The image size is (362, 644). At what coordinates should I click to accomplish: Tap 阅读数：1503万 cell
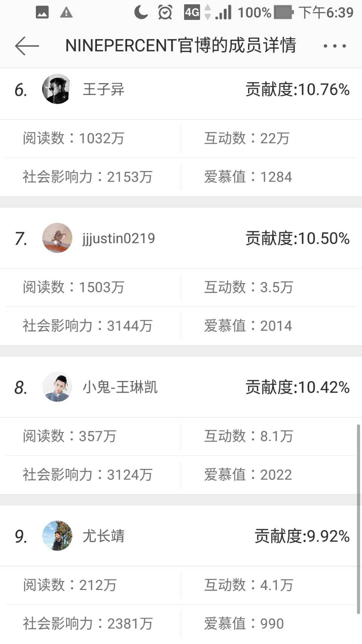74,287
